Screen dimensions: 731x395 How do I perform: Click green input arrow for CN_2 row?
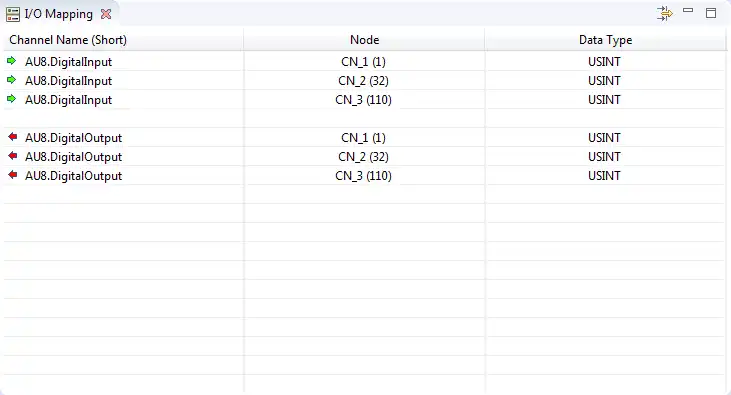pyautogui.click(x=12, y=80)
